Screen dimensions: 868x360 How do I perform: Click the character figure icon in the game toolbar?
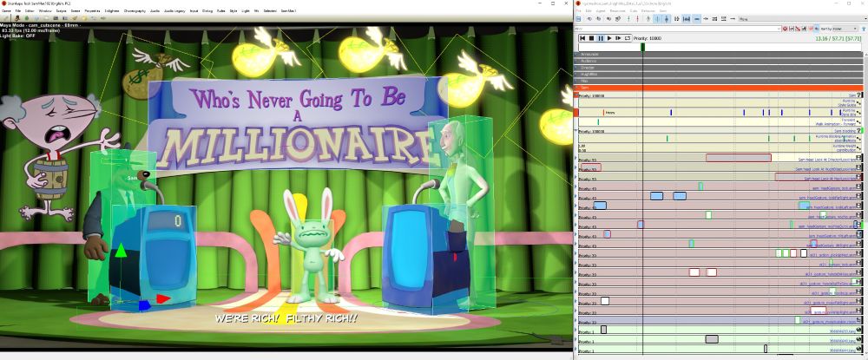pos(17,18)
